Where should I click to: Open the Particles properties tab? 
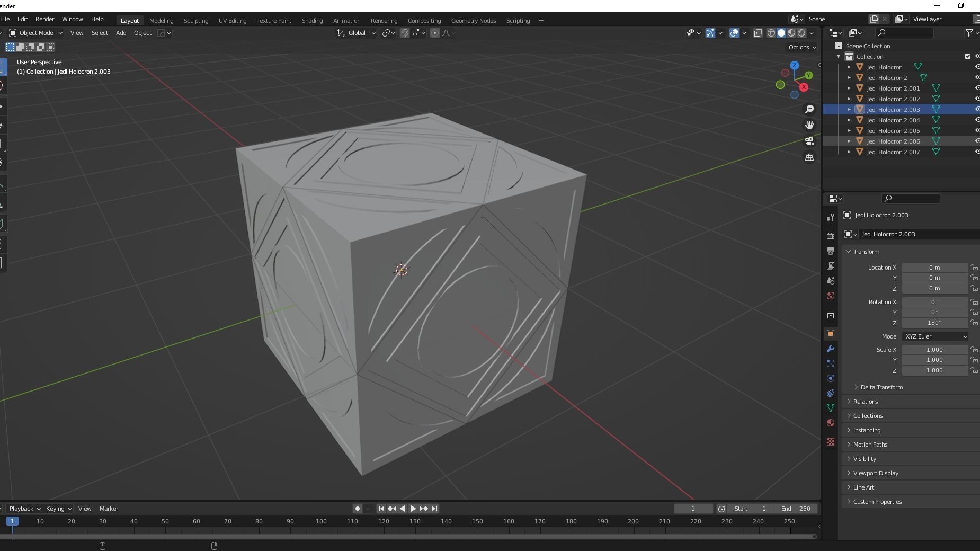[x=831, y=363]
